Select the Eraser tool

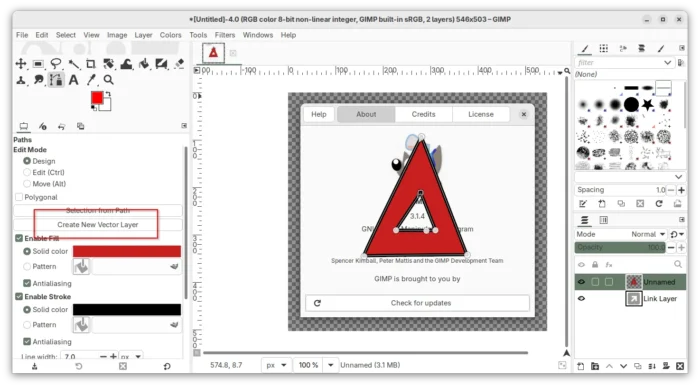click(179, 64)
